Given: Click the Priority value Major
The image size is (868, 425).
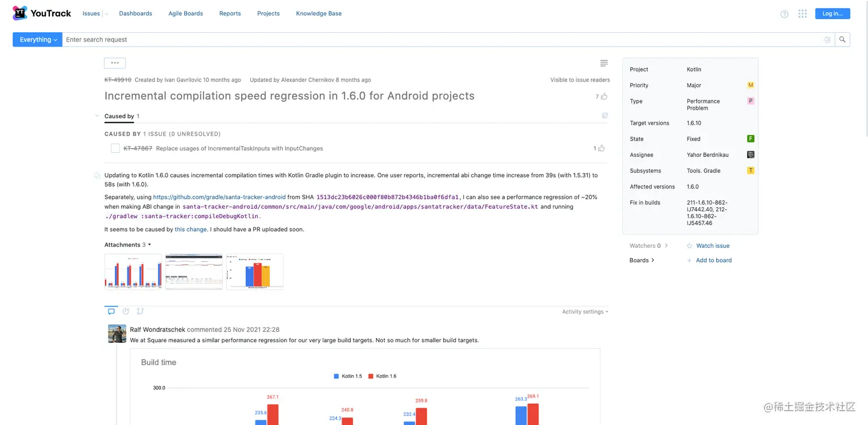Looking at the screenshot, I should tap(694, 85).
